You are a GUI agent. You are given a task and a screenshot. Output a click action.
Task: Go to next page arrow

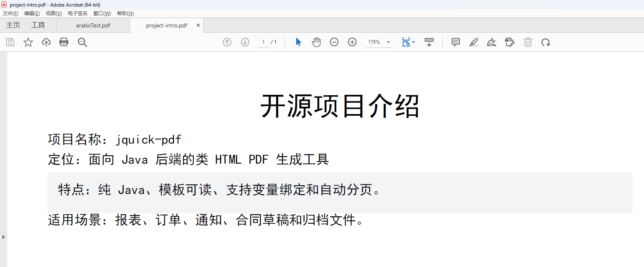[x=245, y=42]
